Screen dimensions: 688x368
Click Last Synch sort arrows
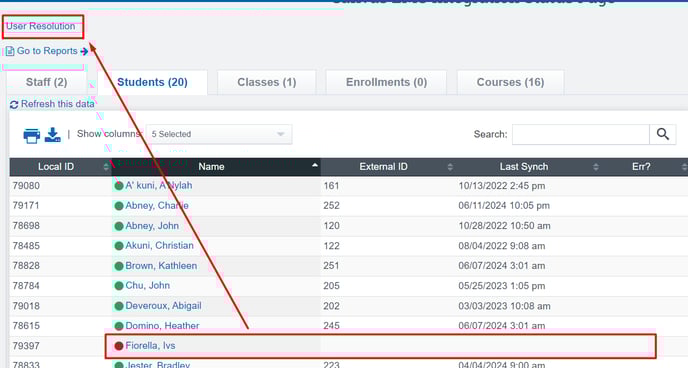pos(595,167)
